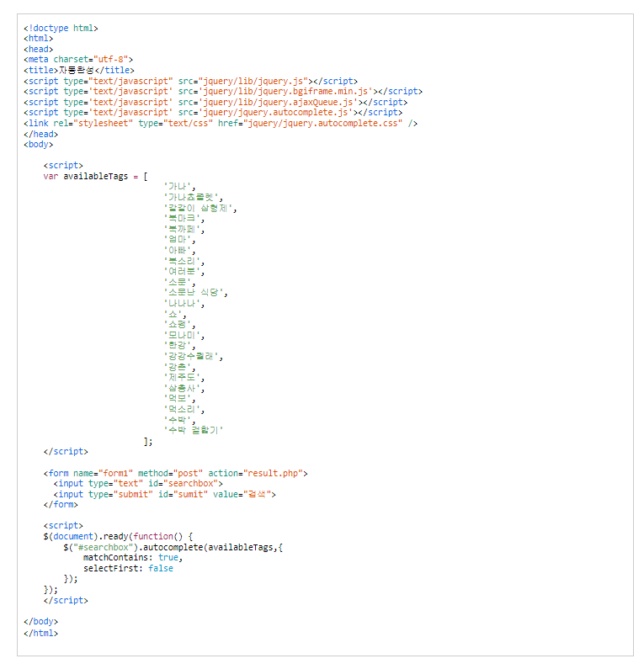Viewport: 644px width, 669px height.
Task: Click the 'selectFirst: false' line
Action: pyautogui.click(x=128, y=569)
